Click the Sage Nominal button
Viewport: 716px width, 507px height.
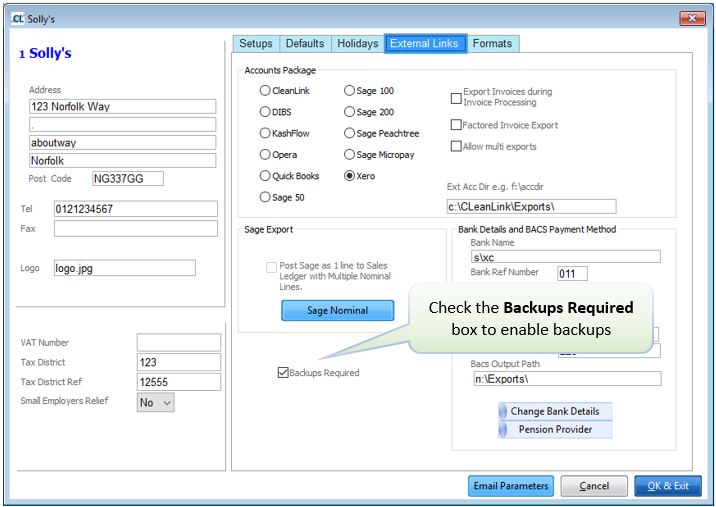point(337,310)
